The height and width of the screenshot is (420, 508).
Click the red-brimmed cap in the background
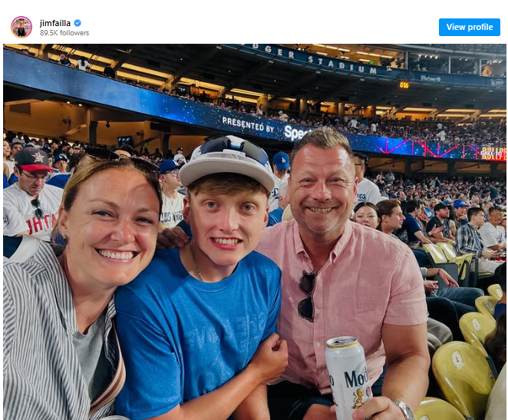click(33, 160)
